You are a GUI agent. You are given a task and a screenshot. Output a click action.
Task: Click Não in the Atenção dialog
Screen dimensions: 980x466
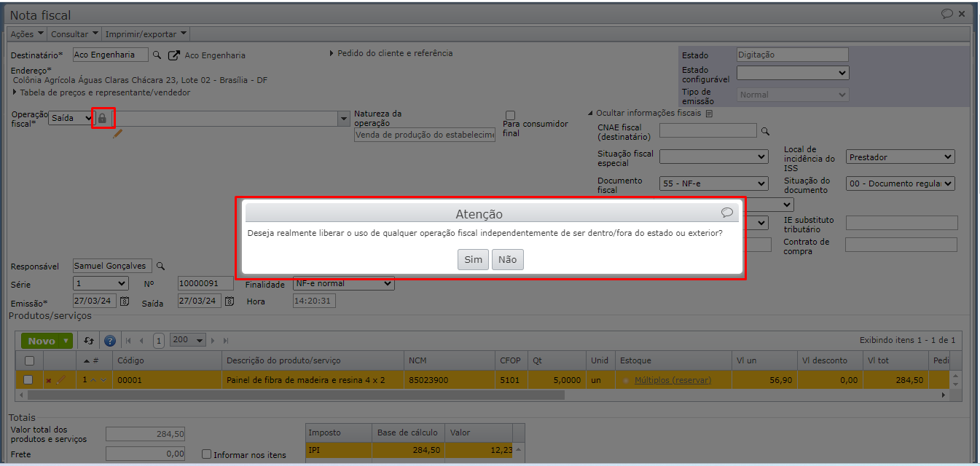pos(508,260)
